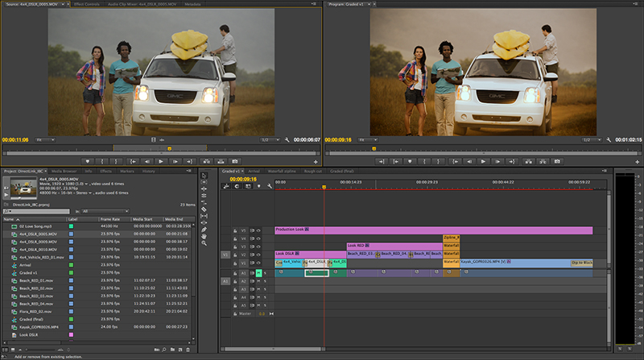Switch to the Media Browser tab

point(65,172)
